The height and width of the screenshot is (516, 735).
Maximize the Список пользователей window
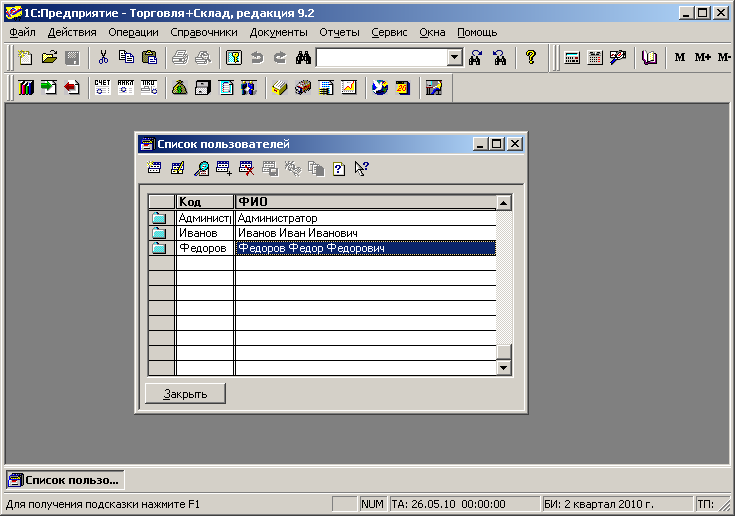(496, 144)
